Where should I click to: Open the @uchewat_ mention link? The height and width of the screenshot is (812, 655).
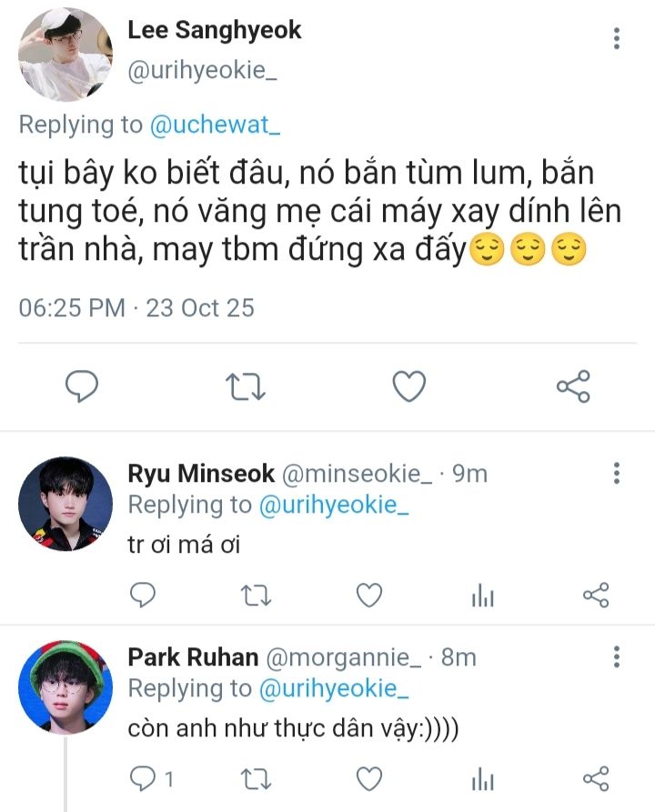point(215,125)
